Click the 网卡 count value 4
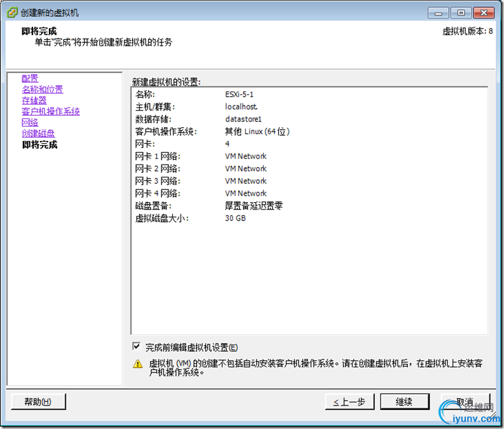This screenshot has height=429, width=504. coord(228,144)
